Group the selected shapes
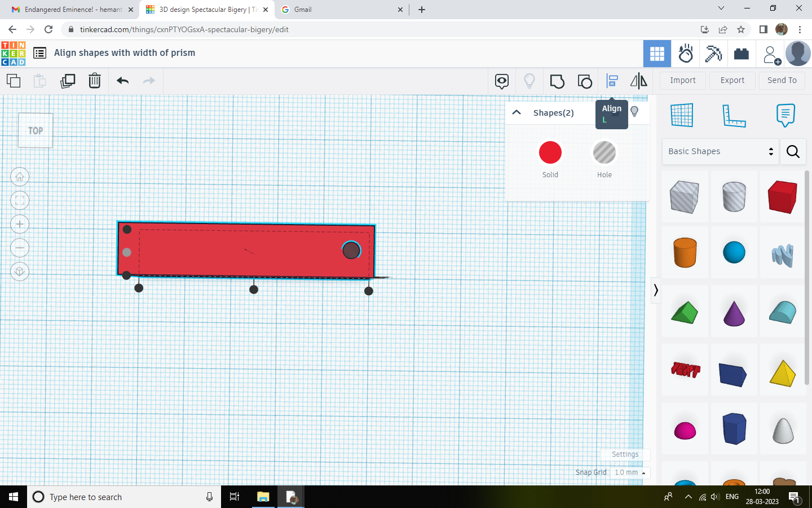This screenshot has width=812, height=508. pos(557,81)
